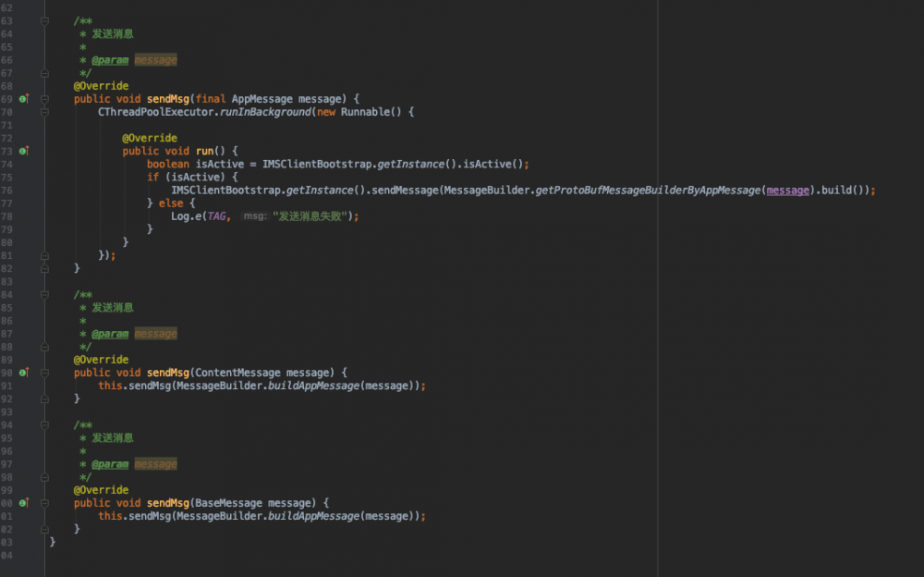Screen dimensions: 924x577
Task: Click @param tag in comment on line 66
Action: (110, 60)
